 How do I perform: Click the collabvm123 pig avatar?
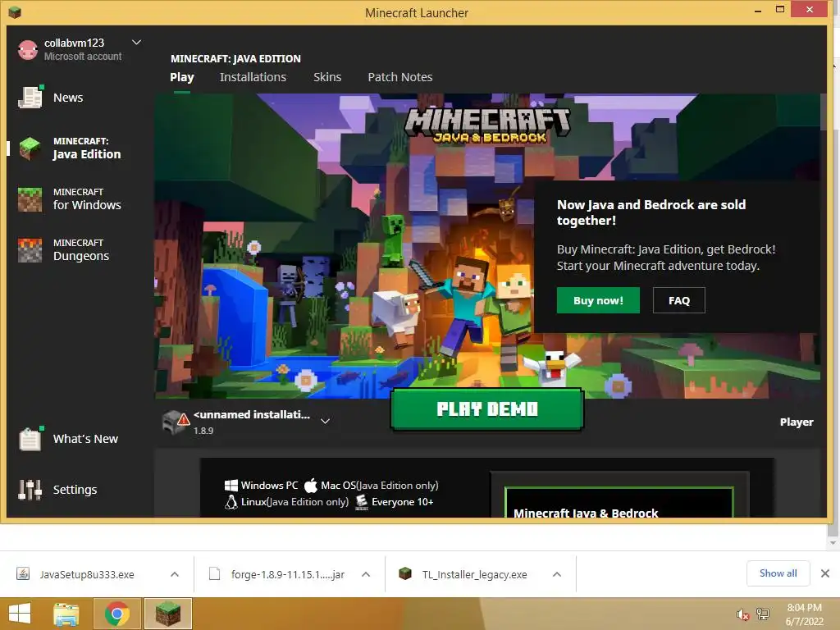coord(27,50)
